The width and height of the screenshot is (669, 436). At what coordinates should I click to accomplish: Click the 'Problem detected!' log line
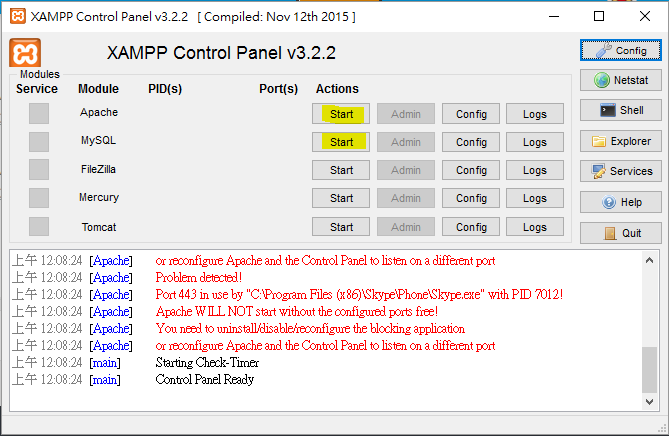click(x=199, y=278)
